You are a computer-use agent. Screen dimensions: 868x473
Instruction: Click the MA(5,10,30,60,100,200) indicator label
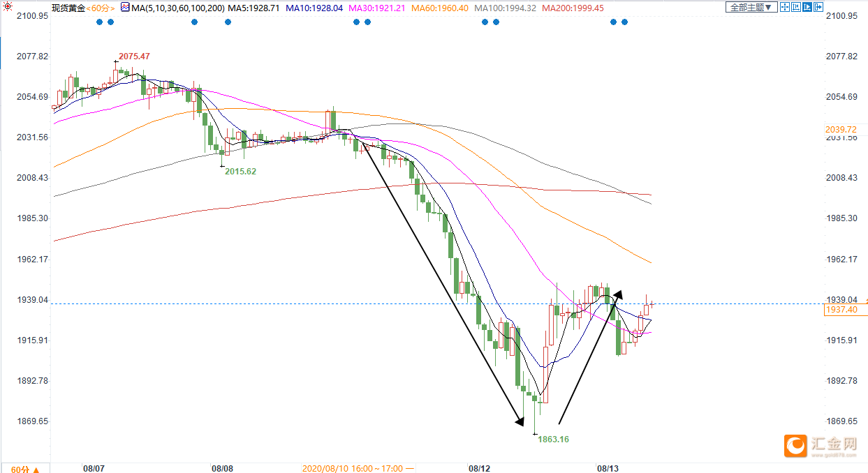point(177,8)
